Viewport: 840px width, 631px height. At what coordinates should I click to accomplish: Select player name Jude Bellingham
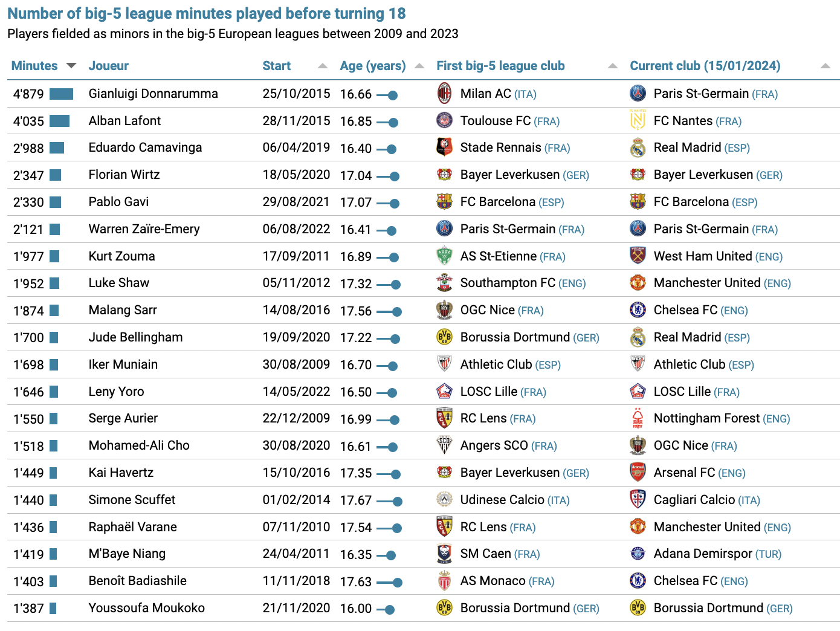tap(135, 337)
